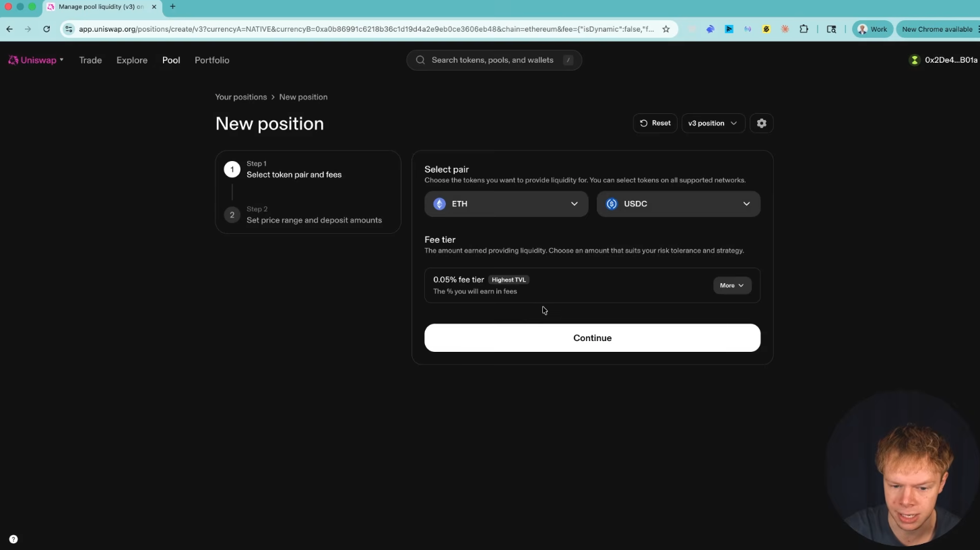The width and height of the screenshot is (980, 550).
Task: Select Step 1 token pair and fees
Action: tap(308, 169)
